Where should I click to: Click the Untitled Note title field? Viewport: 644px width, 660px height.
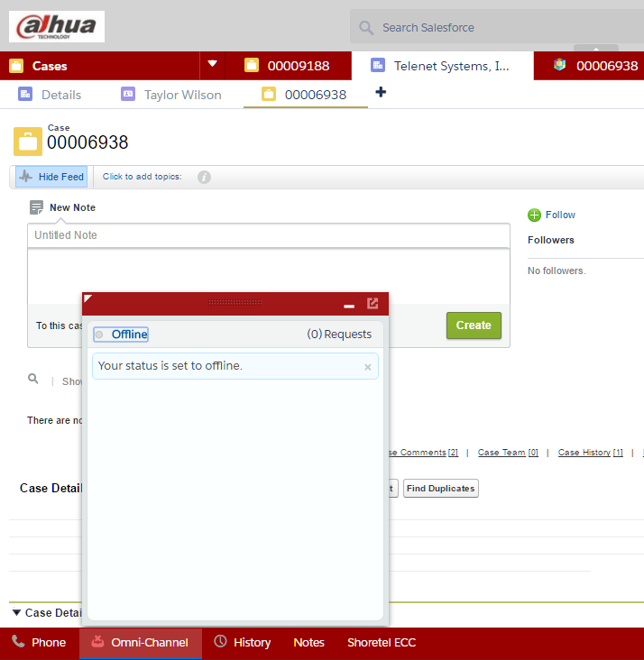(x=269, y=235)
